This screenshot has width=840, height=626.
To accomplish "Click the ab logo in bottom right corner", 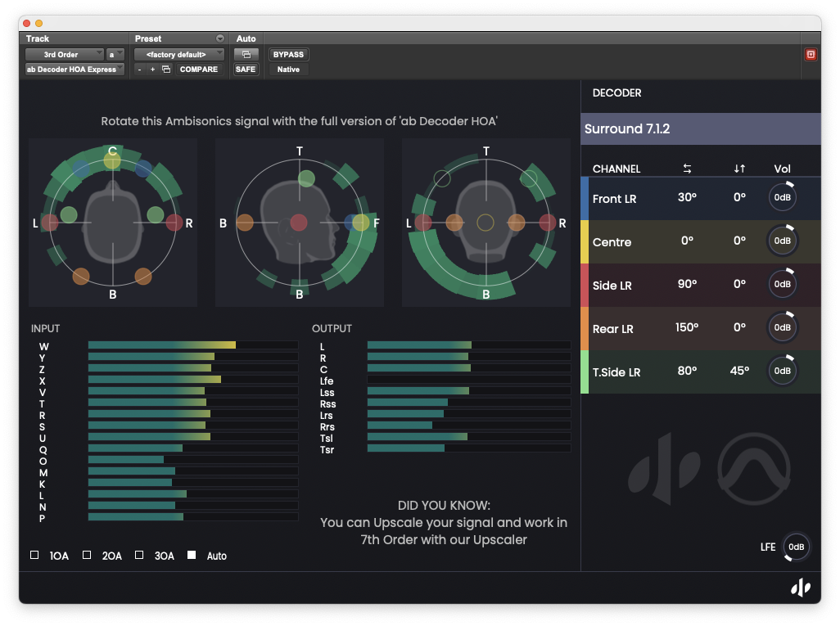I will [800, 587].
